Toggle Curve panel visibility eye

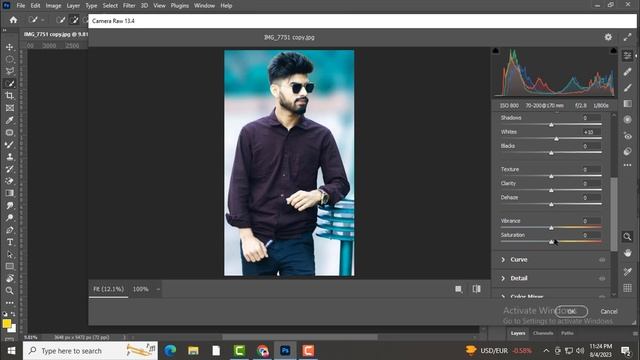(602, 260)
